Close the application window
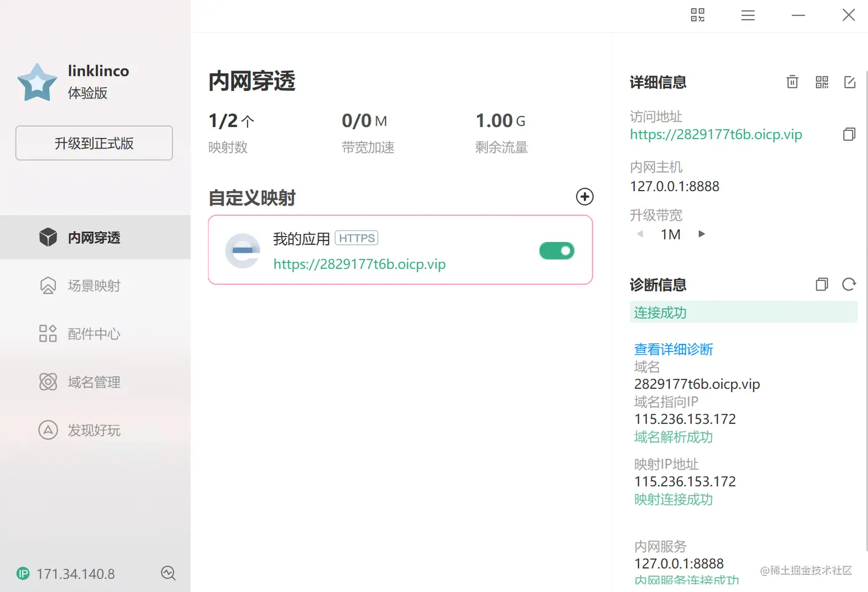The image size is (868, 592). [848, 15]
